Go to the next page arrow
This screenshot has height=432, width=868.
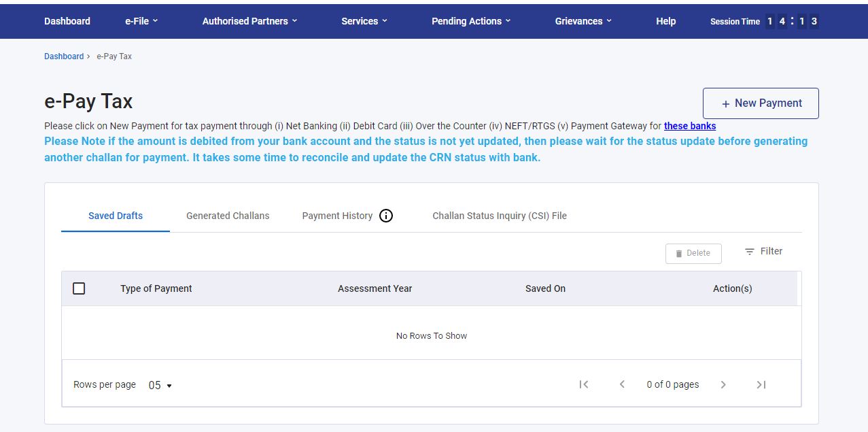723,384
